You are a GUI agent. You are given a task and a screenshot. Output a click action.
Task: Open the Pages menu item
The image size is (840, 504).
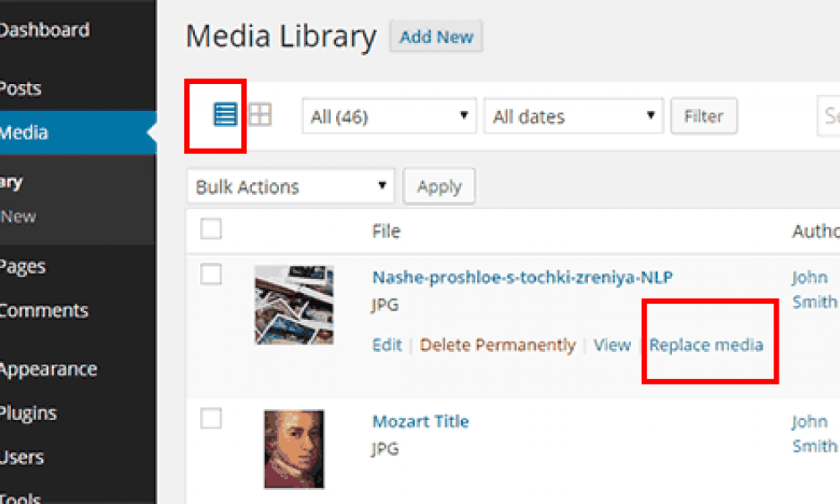[x=23, y=266]
